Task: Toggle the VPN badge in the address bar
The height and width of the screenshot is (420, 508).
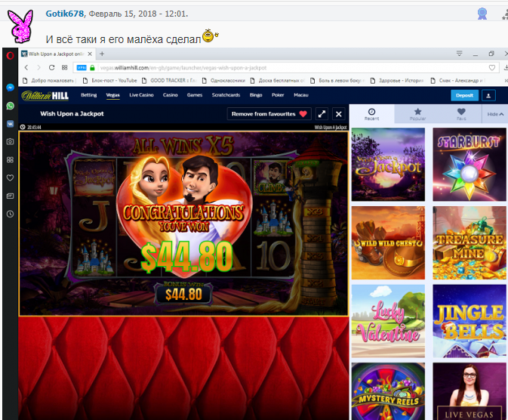Action: point(82,67)
